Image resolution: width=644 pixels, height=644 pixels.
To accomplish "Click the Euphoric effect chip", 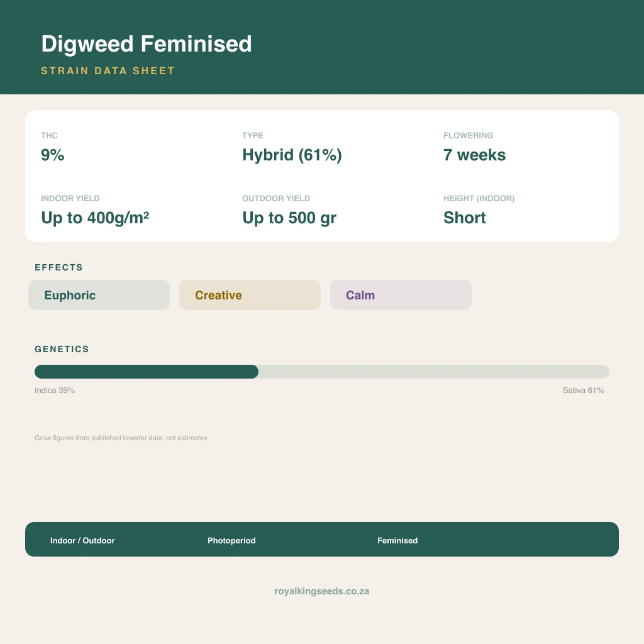I will [99, 295].
